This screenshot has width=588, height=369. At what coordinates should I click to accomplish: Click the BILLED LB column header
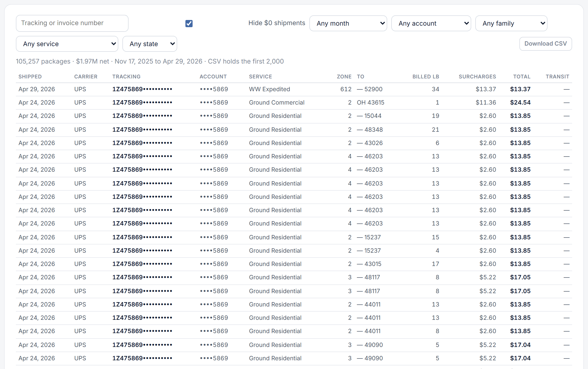(426, 77)
